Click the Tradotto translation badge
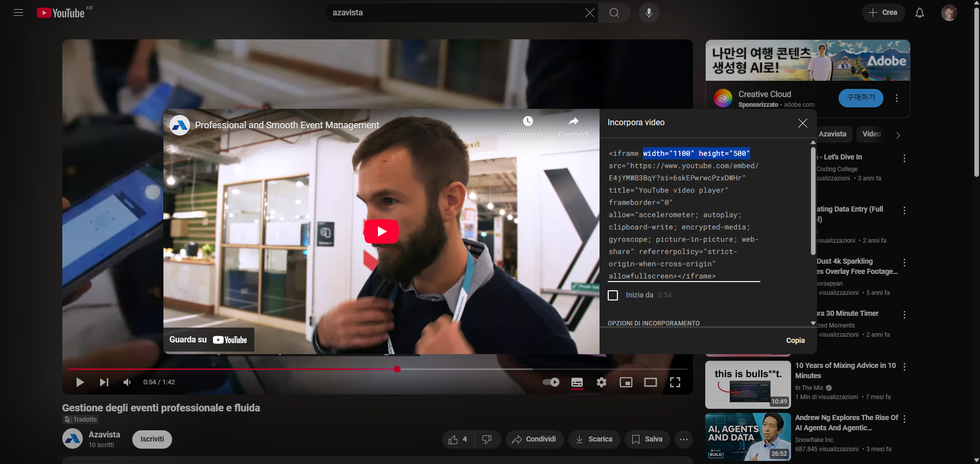Viewport: 980px width, 464px height. (x=80, y=420)
